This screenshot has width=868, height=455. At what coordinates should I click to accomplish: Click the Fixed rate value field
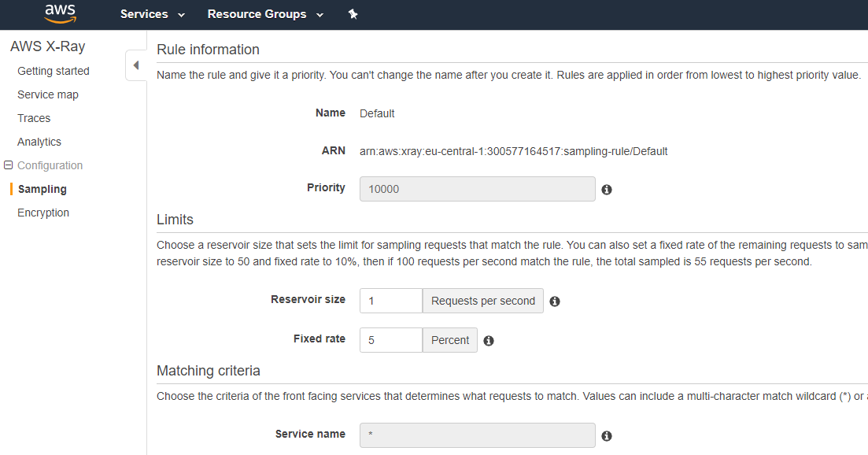pos(390,339)
